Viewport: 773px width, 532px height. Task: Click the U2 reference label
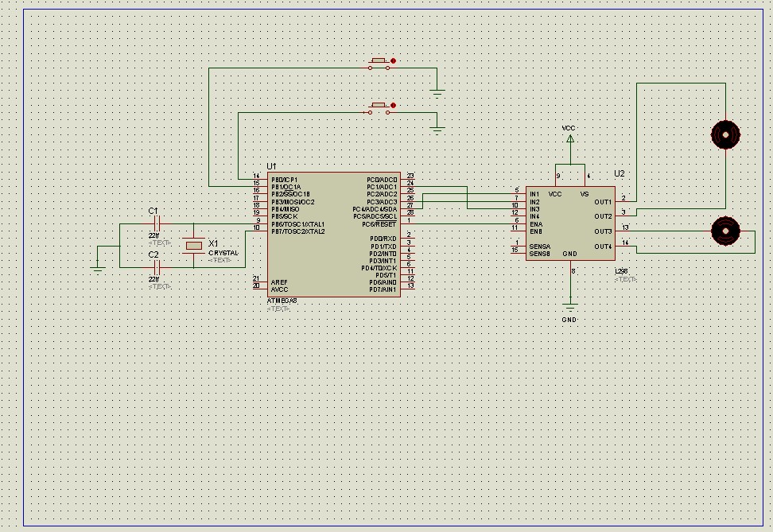pos(620,173)
